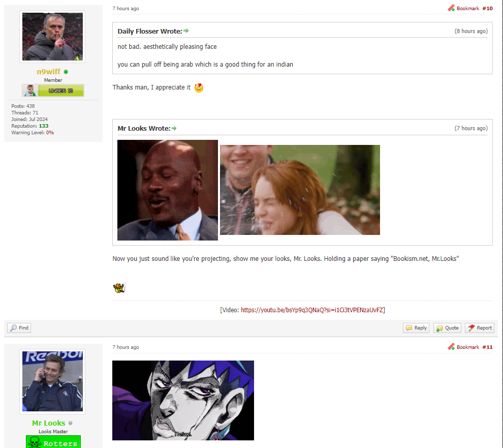Open post #10 permalink number
This screenshot has width=503, height=448.
pos(487,8)
